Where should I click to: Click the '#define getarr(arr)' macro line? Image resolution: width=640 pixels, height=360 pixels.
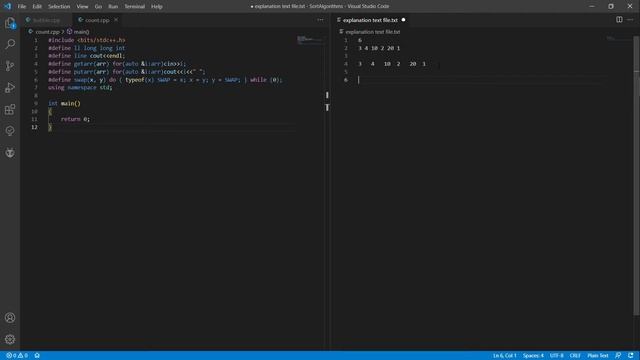pos(117,64)
